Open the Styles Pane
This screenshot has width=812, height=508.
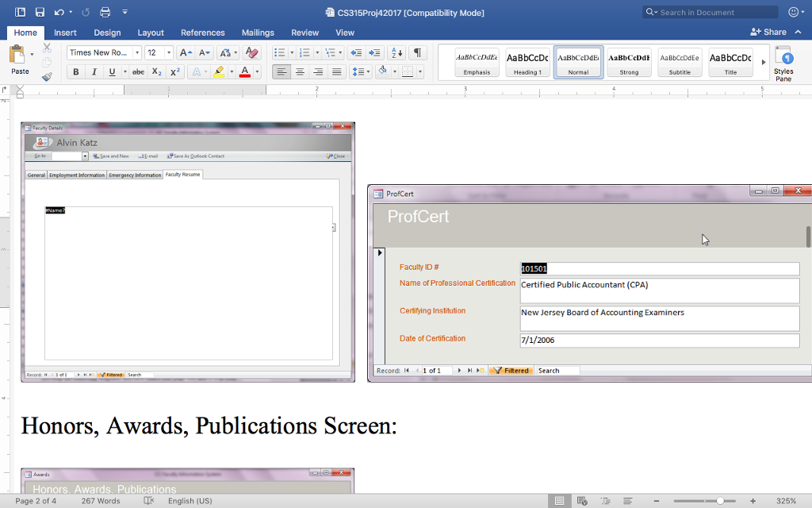pyautogui.click(x=783, y=63)
